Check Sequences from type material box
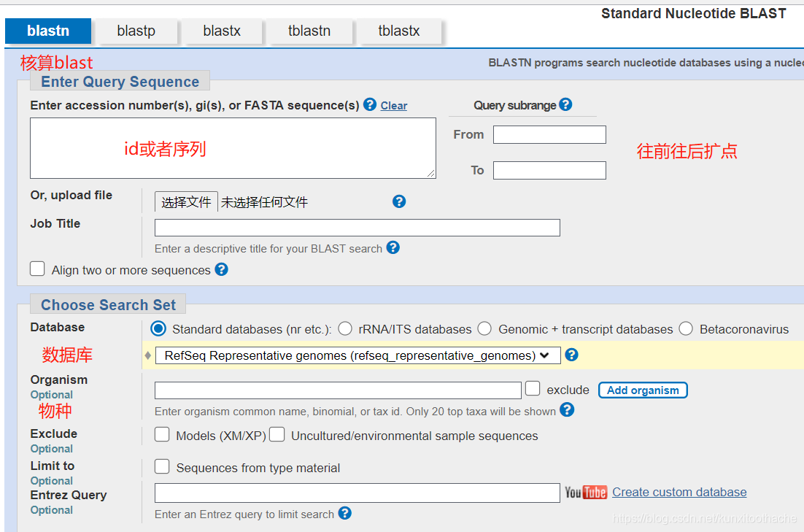Viewport: 804px width, 532px height. tap(162, 466)
